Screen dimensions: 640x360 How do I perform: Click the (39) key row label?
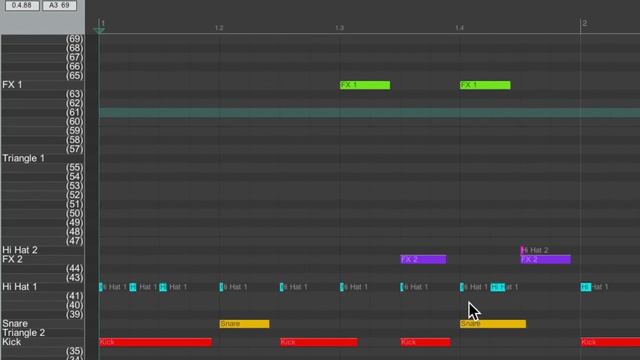coord(75,314)
